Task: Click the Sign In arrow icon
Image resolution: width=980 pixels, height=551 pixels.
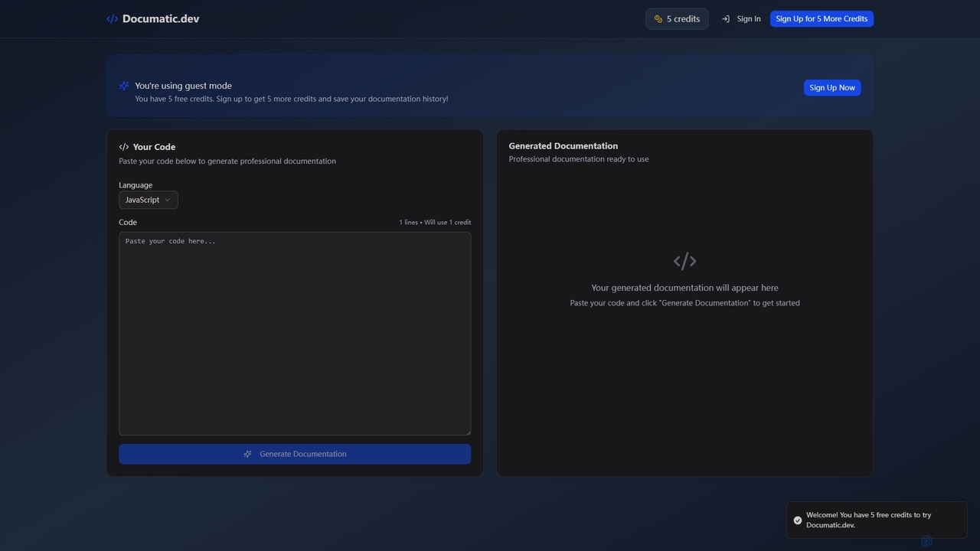Action: click(726, 19)
